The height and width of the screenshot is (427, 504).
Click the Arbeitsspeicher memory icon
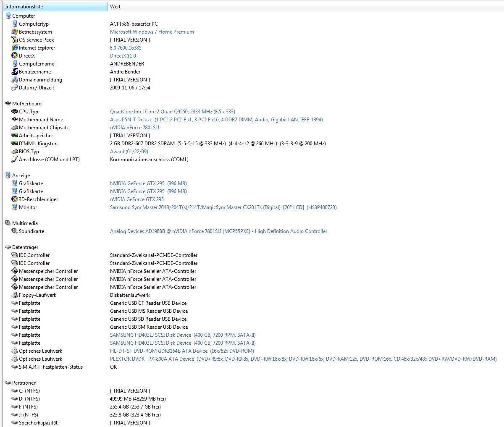point(15,136)
